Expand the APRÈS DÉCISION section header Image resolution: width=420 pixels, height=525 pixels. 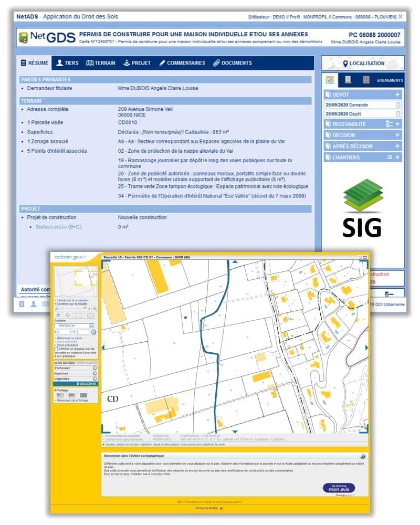(x=363, y=146)
